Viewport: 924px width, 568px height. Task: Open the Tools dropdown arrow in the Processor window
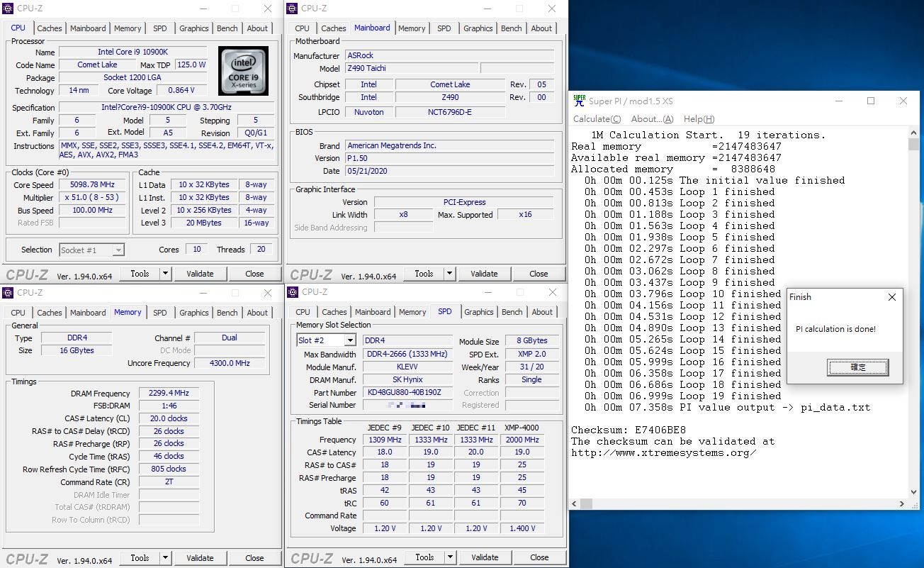point(165,274)
